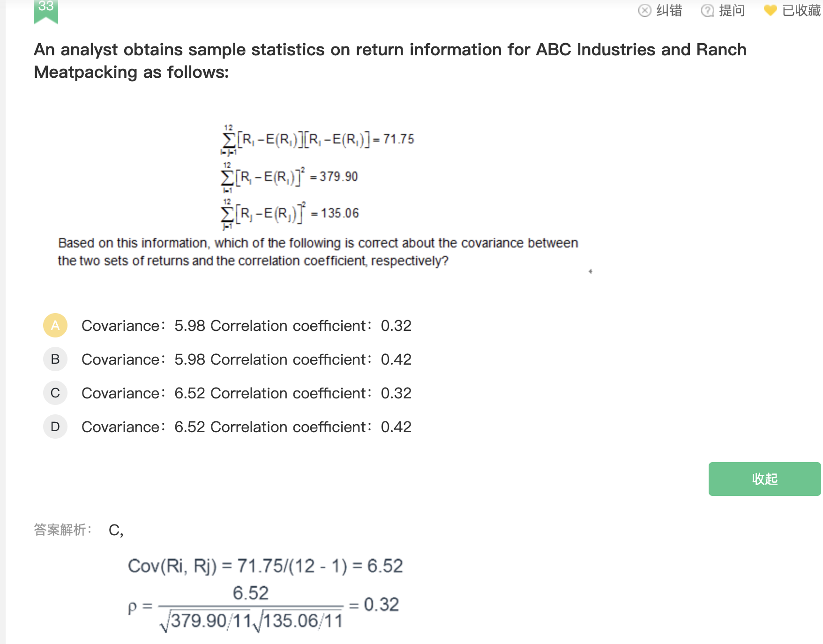This screenshot has width=823, height=644.
Task: Click the 已收藏 text to unfavorite
Action: [801, 10]
